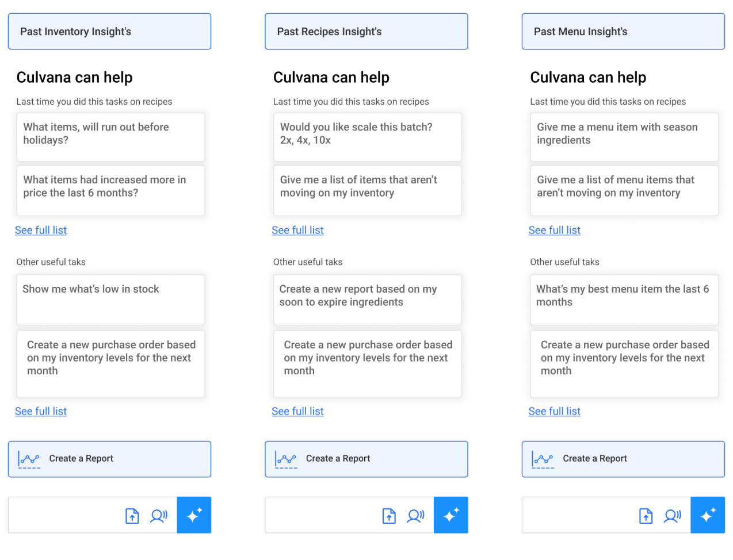Image resolution: width=733 pixels, height=560 pixels.
Task: Open Past Inventory Insight's header
Action: click(x=109, y=32)
